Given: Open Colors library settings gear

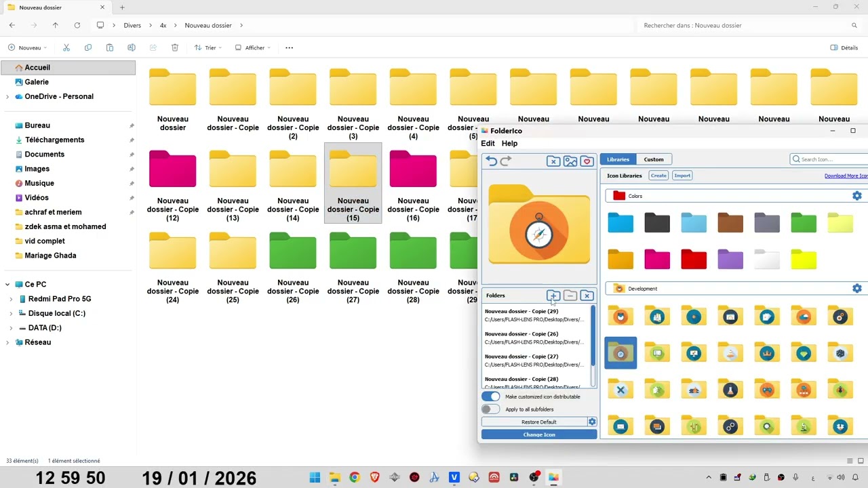Looking at the screenshot, I should [857, 196].
